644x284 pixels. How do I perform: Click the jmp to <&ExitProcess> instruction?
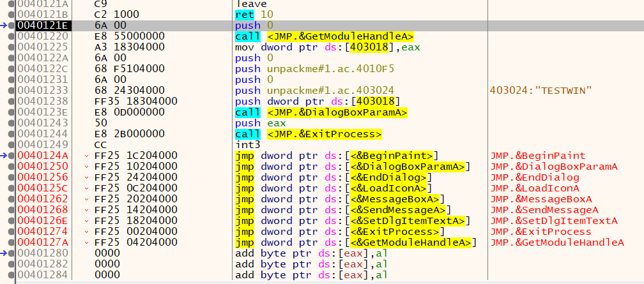341,232
